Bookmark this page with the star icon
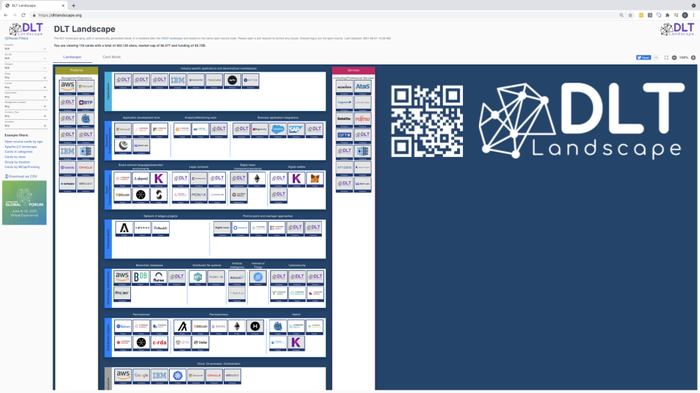This screenshot has height=393, width=700. (630, 15)
